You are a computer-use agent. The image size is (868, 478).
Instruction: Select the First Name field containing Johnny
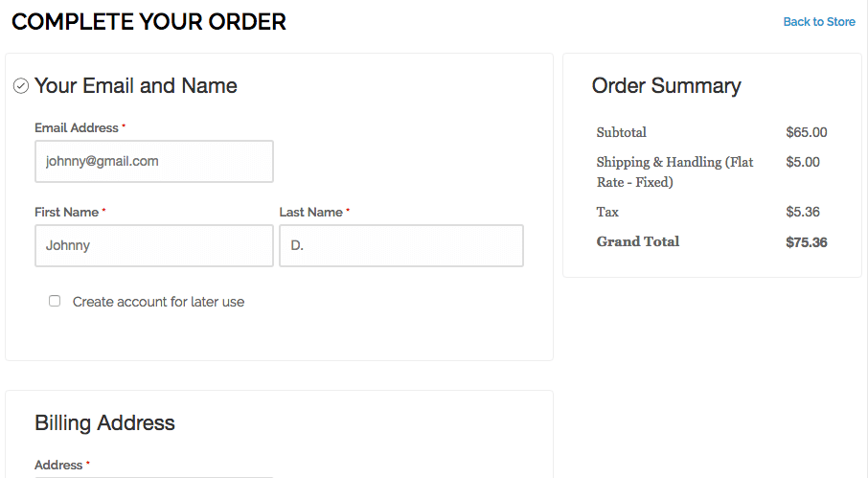(x=154, y=245)
